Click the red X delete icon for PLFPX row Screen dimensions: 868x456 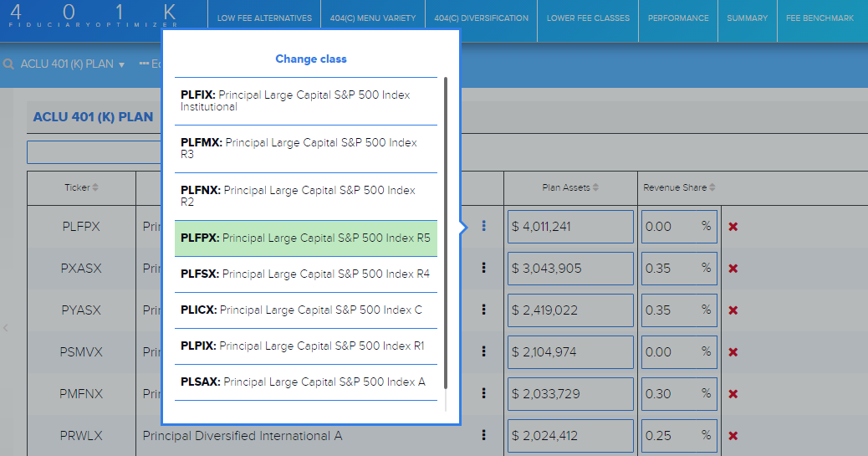[x=733, y=227]
